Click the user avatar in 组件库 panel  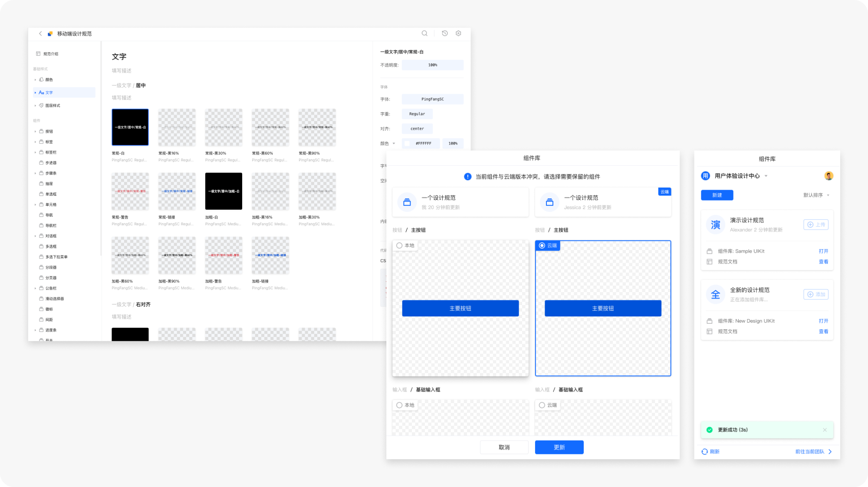click(x=829, y=176)
